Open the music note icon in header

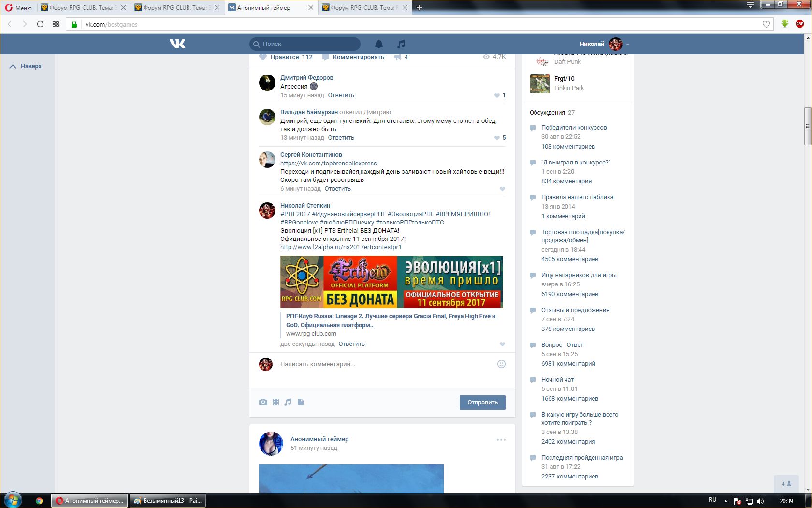[401, 44]
